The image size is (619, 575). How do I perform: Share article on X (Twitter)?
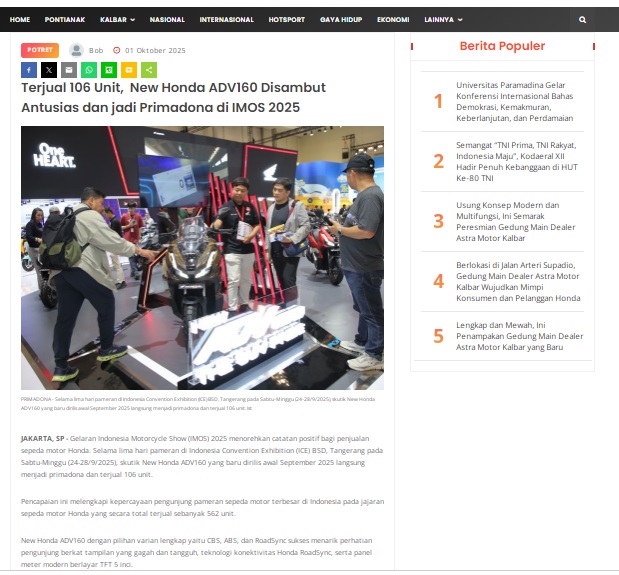click(x=49, y=70)
